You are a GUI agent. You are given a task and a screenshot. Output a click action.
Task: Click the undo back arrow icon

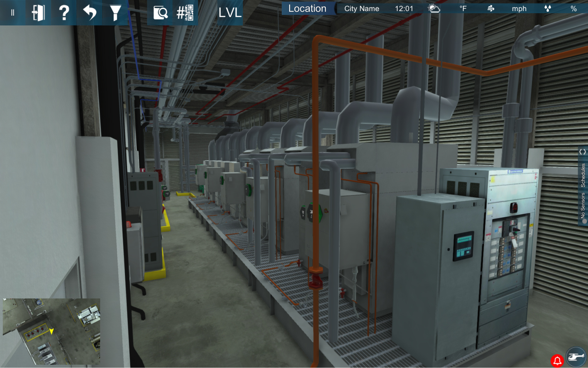point(89,13)
